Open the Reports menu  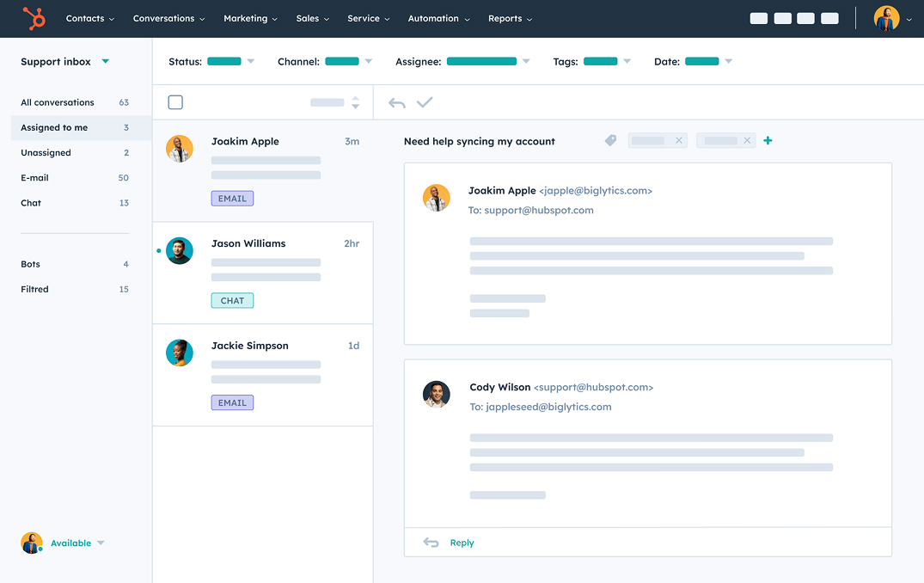[510, 18]
